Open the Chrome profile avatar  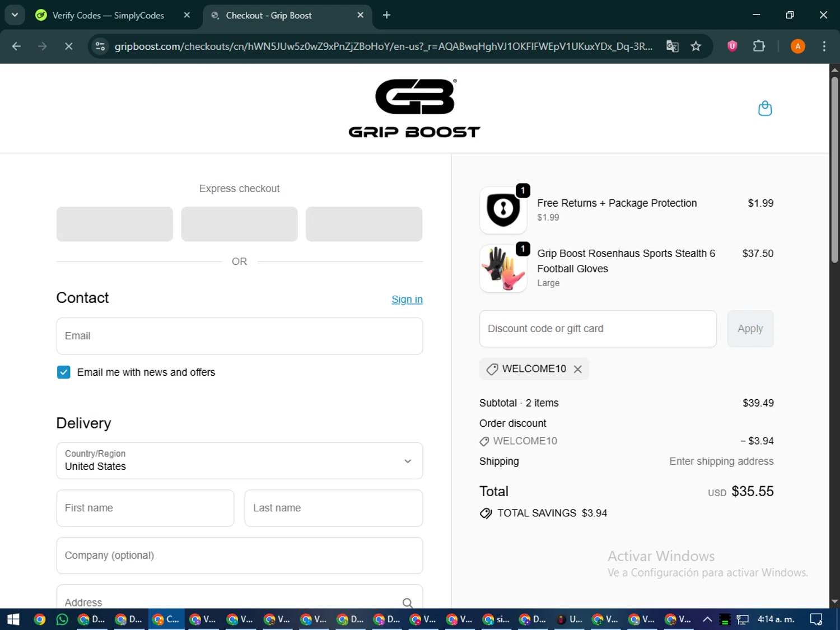point(798,46)
